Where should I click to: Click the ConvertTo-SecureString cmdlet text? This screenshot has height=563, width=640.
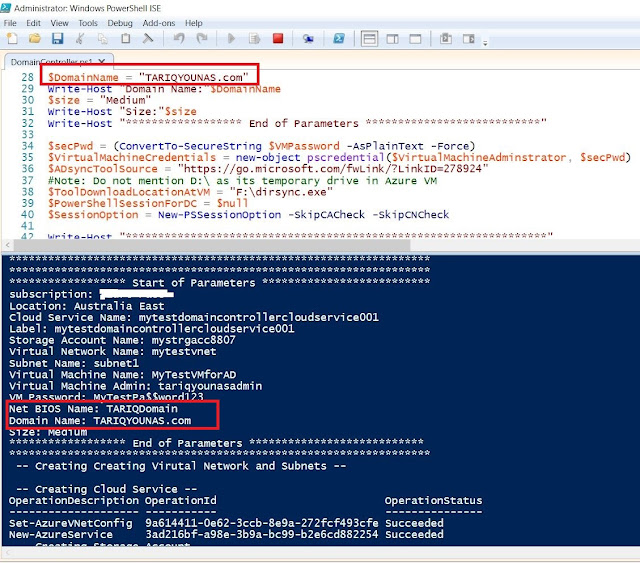[190, 146]
